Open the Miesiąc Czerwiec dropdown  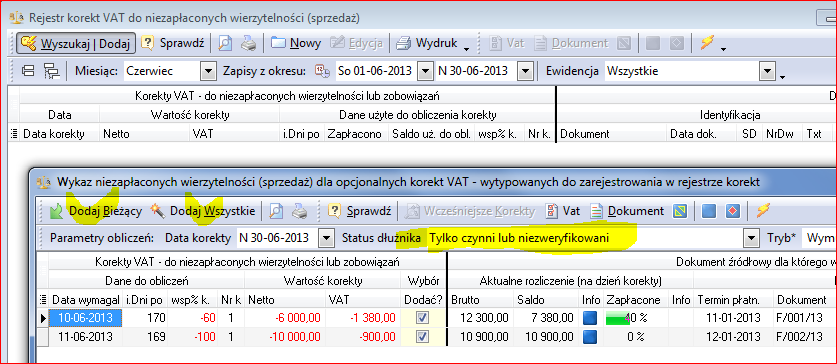pos(207,70)
